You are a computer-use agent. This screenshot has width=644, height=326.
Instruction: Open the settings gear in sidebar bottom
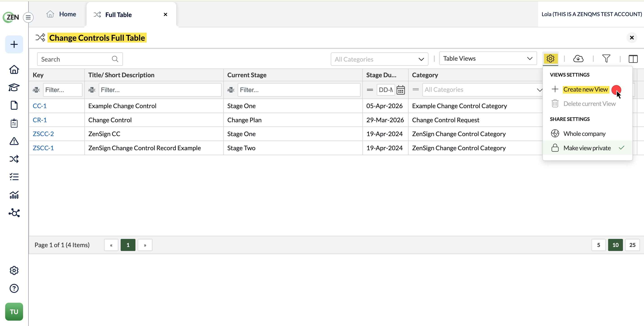point(14,271)
